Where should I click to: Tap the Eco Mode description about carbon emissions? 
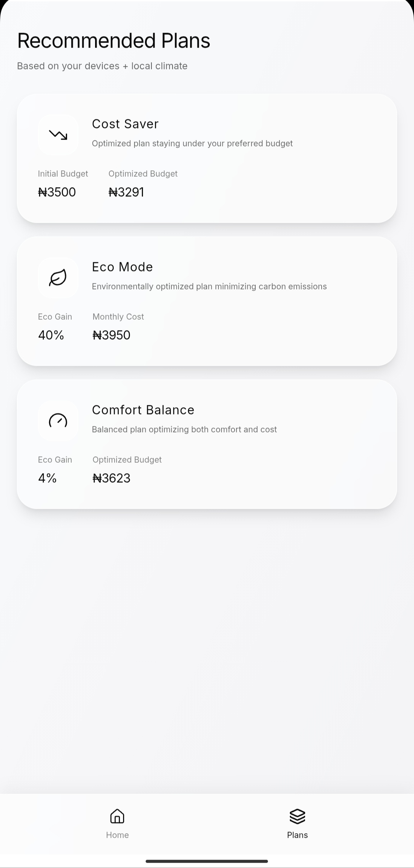[209, 286]
